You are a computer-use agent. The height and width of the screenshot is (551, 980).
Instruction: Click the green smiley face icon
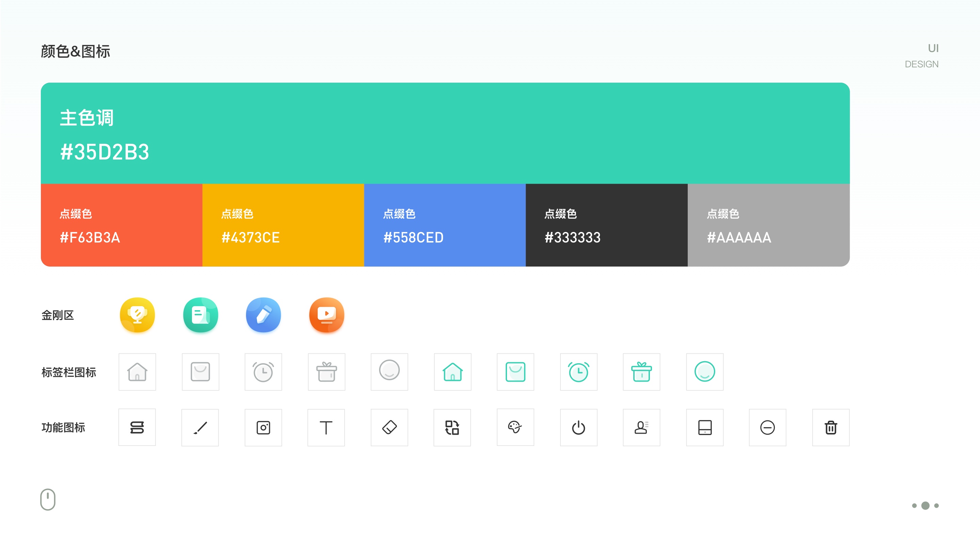pyautogui.click(x=705, y=371)
